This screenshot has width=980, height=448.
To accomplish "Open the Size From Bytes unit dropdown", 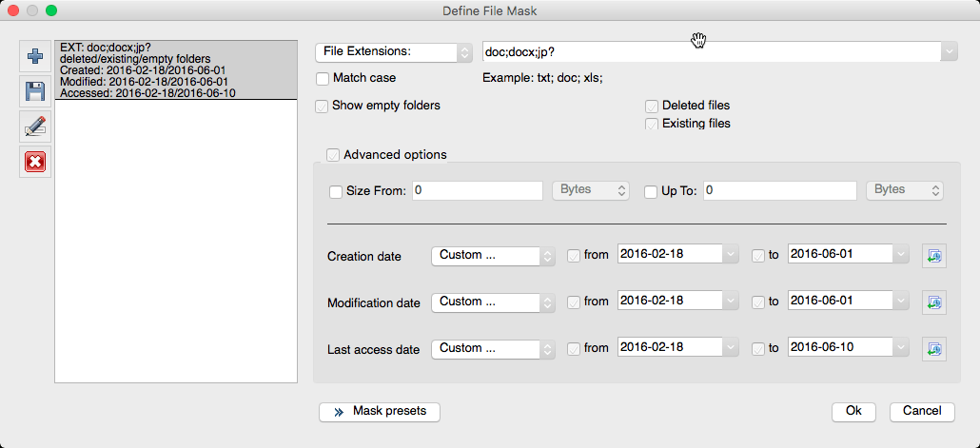I will pyautogui.click(x=591, y=190).
